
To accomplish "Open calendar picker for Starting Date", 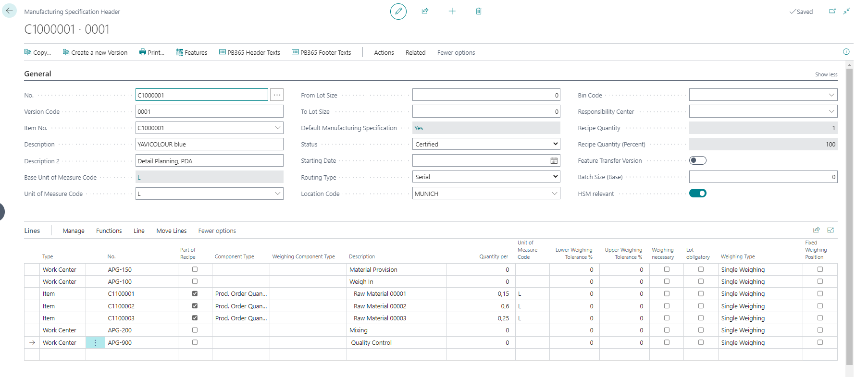I will pos(554,161).
